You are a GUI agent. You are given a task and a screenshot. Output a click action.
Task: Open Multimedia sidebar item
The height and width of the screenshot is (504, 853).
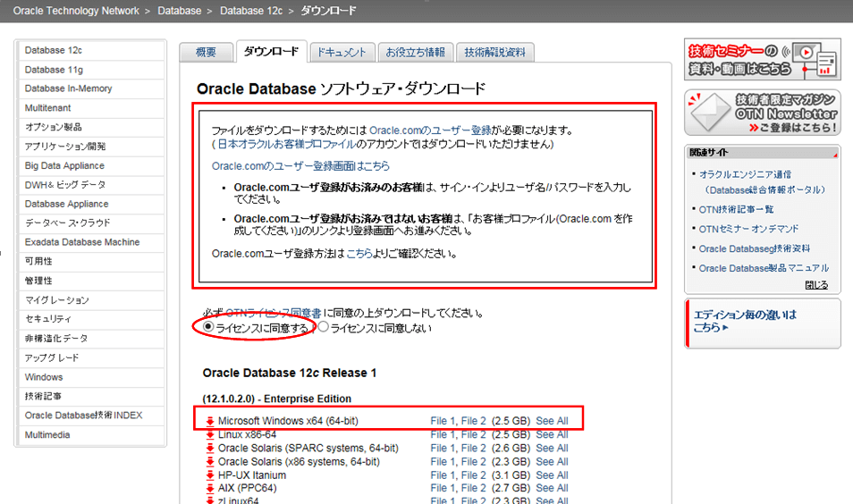(x=91, y=435)
